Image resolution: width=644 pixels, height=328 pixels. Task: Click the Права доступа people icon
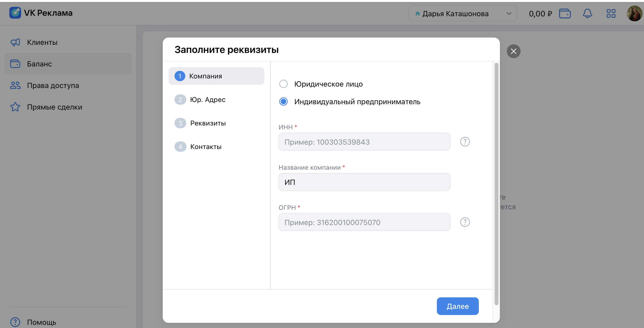[15, 85]
